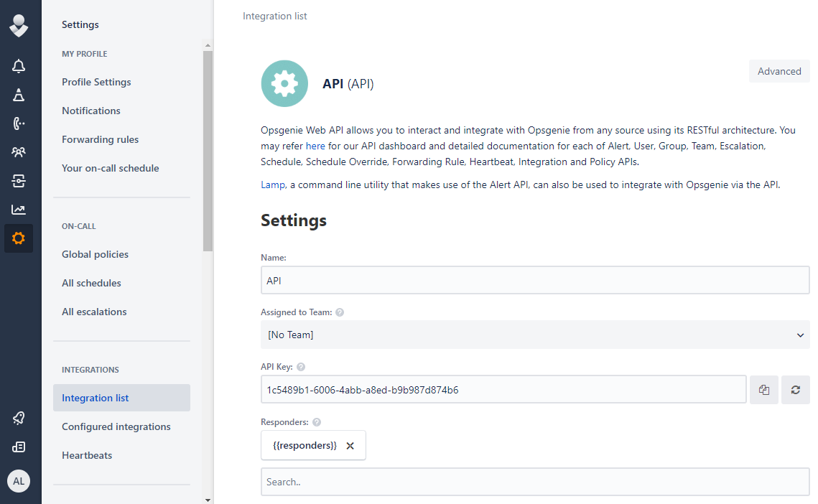
Task: Open Profile Settings
Action: coord(96,82)
